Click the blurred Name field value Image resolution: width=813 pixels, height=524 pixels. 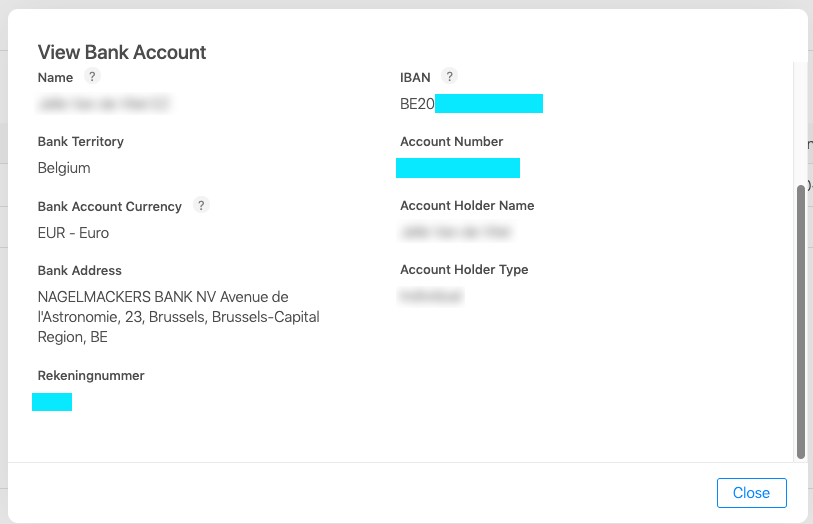coord(104,104)
